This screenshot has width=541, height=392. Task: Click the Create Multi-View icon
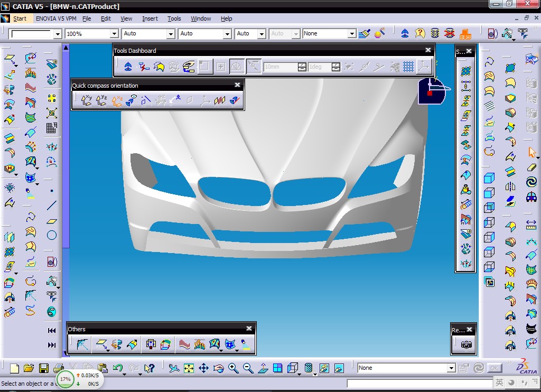[x=277, y=368]
